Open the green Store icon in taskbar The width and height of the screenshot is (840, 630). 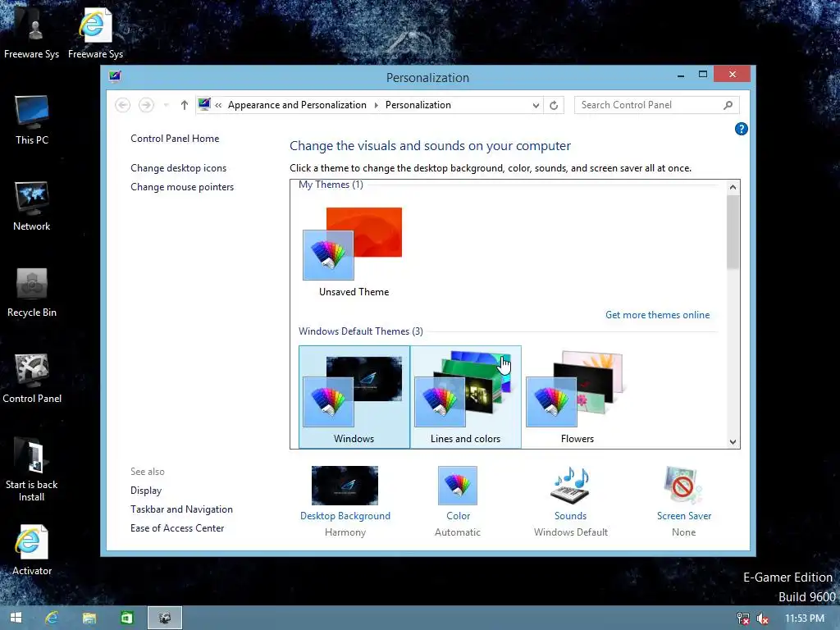pyautogui.click(x=126, y=618)
